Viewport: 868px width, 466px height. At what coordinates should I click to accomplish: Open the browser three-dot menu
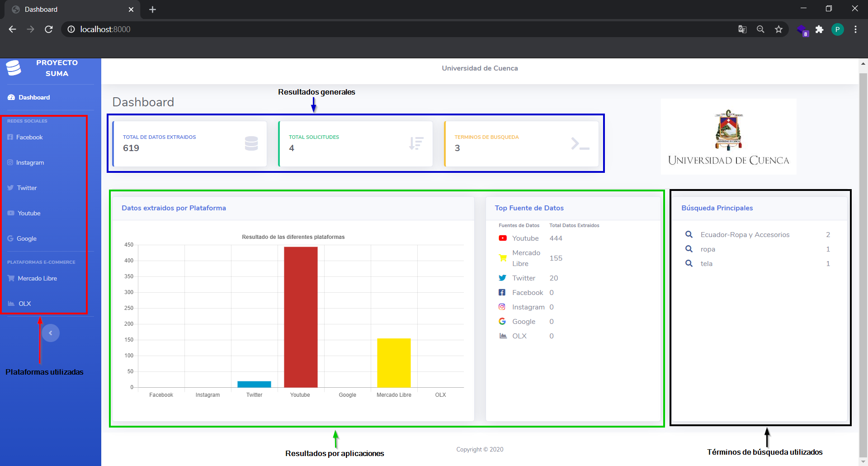pyautogui.click(x=855, y=29)
